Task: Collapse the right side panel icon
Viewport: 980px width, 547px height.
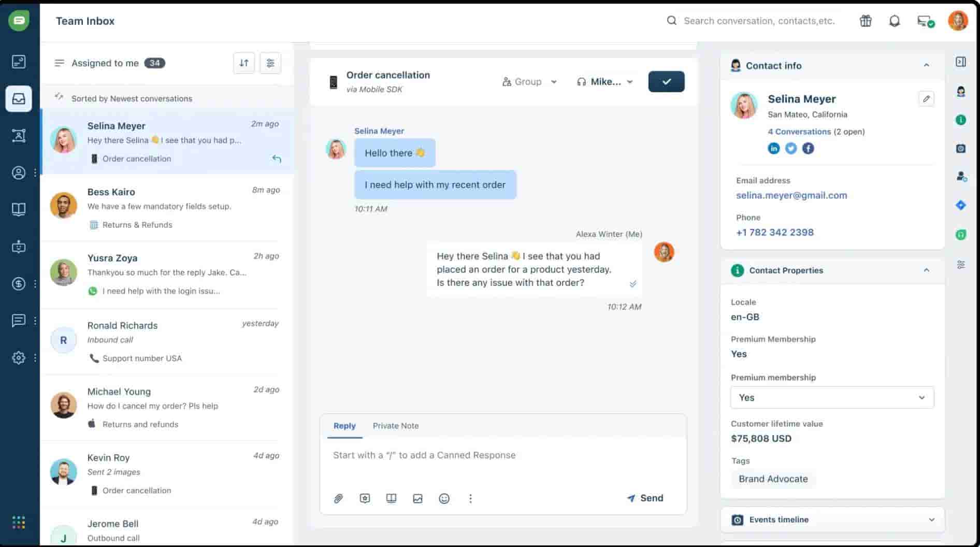Action: [x=961, y=62]
